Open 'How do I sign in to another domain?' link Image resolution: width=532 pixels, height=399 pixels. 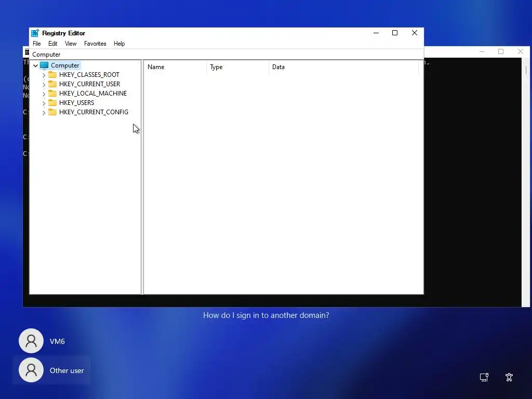click(266, 315)
